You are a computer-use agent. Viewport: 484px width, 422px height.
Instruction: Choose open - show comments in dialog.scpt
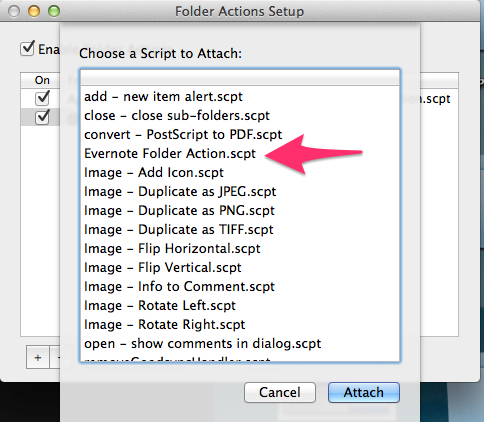coord(240,344)
